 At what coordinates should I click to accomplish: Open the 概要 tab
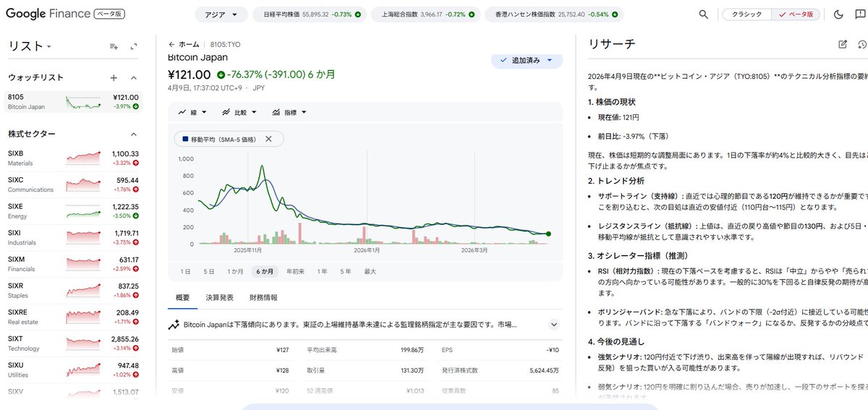182,297
